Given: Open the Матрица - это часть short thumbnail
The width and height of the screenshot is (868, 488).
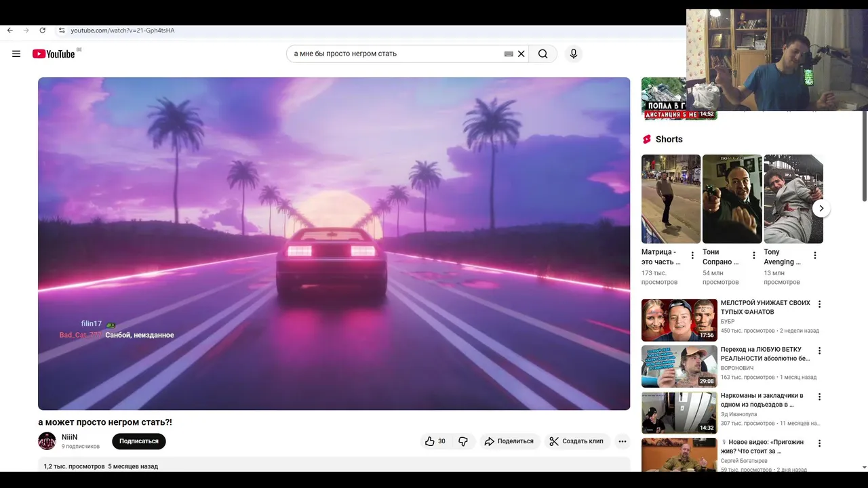Looking at the screenshot, I should tap(671, 199).
